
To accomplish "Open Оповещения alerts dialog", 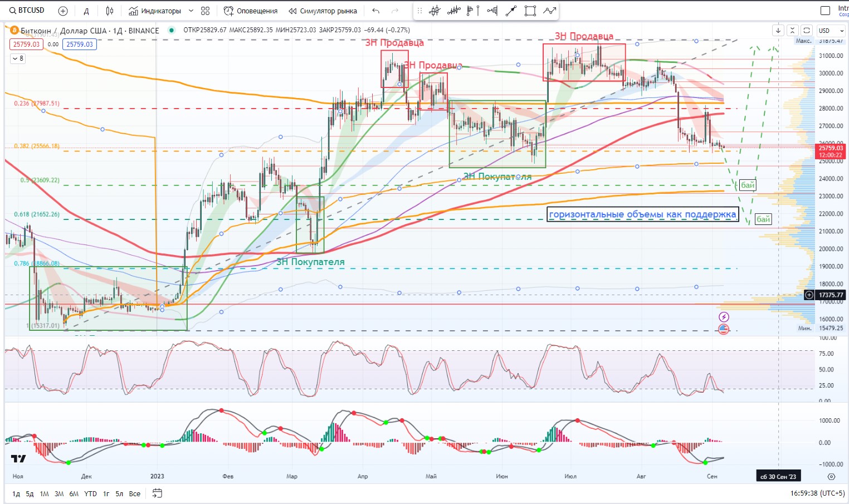I will click(x=251, y=11).
